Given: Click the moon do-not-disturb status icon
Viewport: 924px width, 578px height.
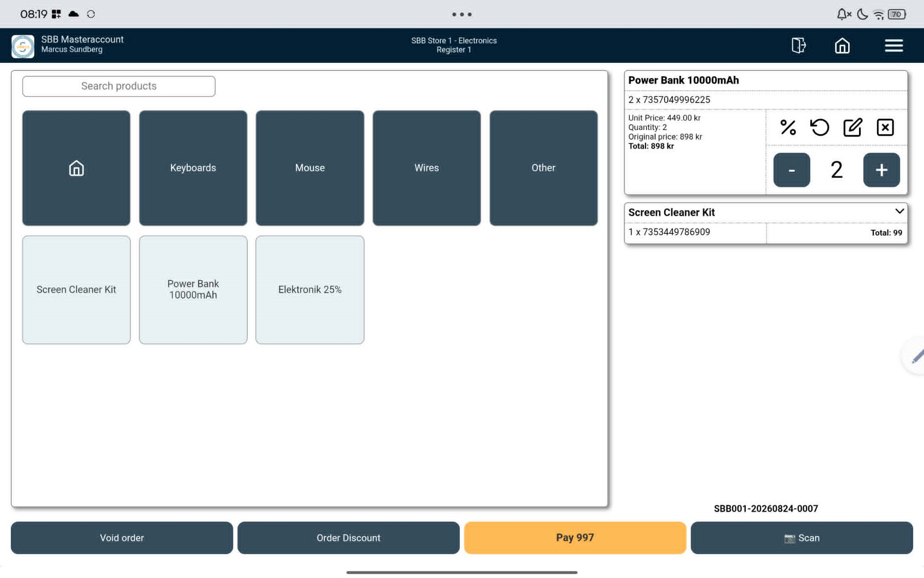Looking at the screenshot, I should (862, 14).
